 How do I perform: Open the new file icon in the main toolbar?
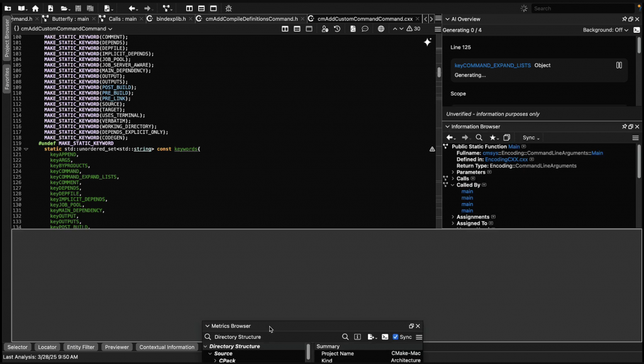[x=50, y=8]
